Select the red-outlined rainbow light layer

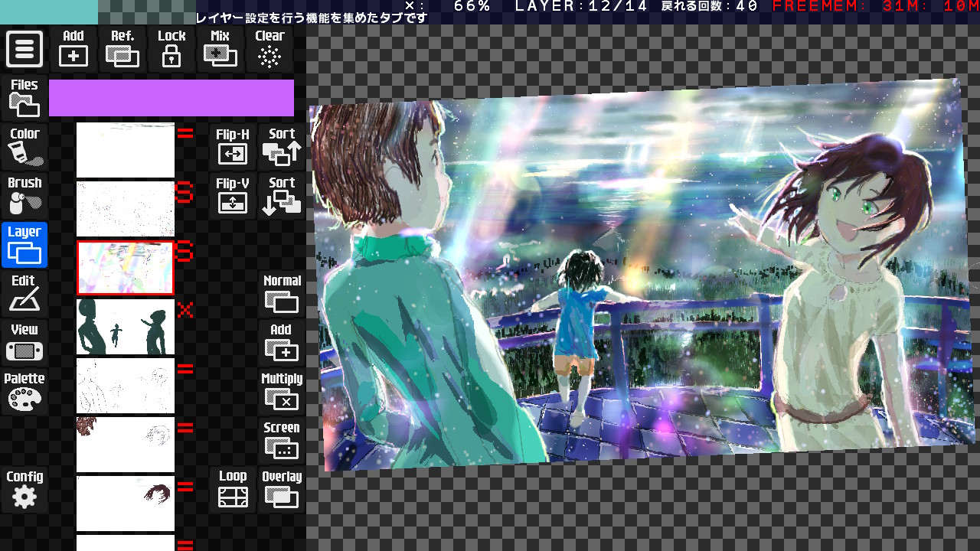pos(126,268)
